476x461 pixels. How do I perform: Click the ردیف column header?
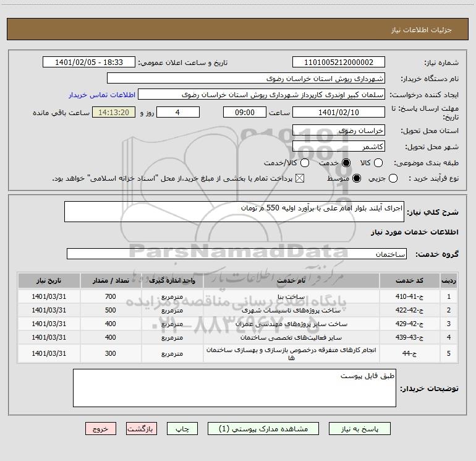point(449,280)
